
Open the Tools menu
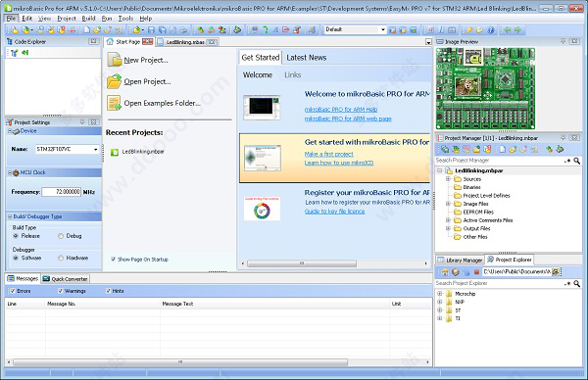click(x=125, y=18)
